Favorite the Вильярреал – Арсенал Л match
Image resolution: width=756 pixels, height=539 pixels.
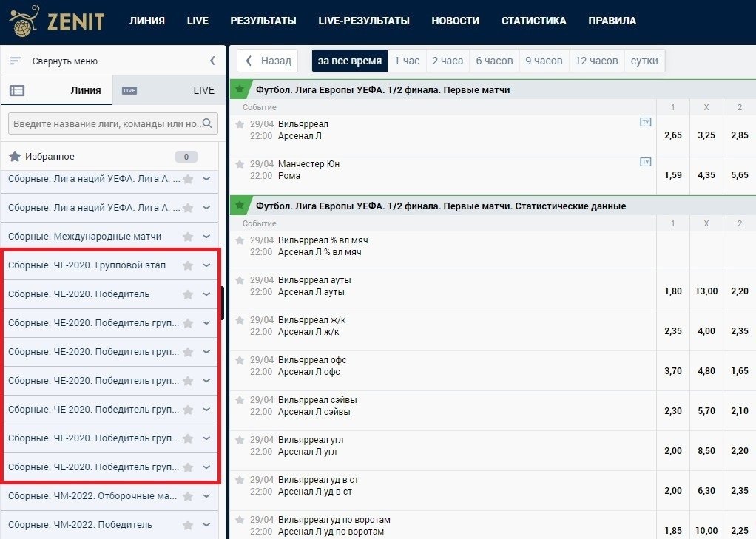240,124
